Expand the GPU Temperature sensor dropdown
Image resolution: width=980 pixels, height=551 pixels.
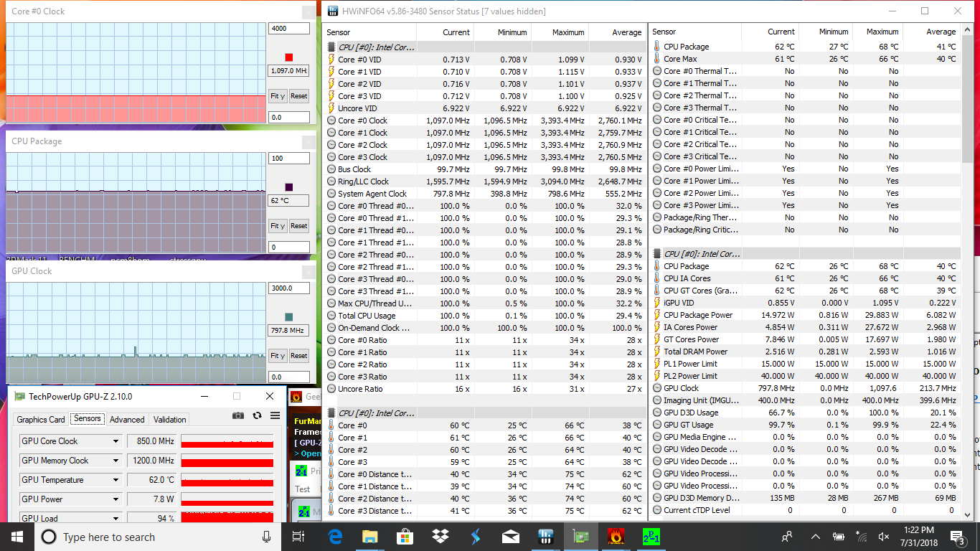[116, 480]
